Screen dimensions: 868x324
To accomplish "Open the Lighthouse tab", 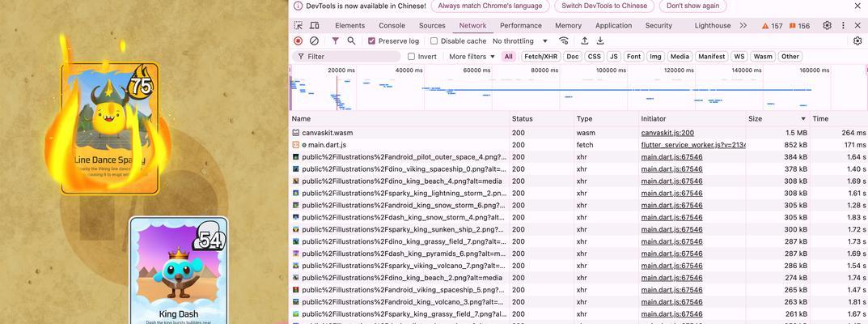I will pos(713,25).
